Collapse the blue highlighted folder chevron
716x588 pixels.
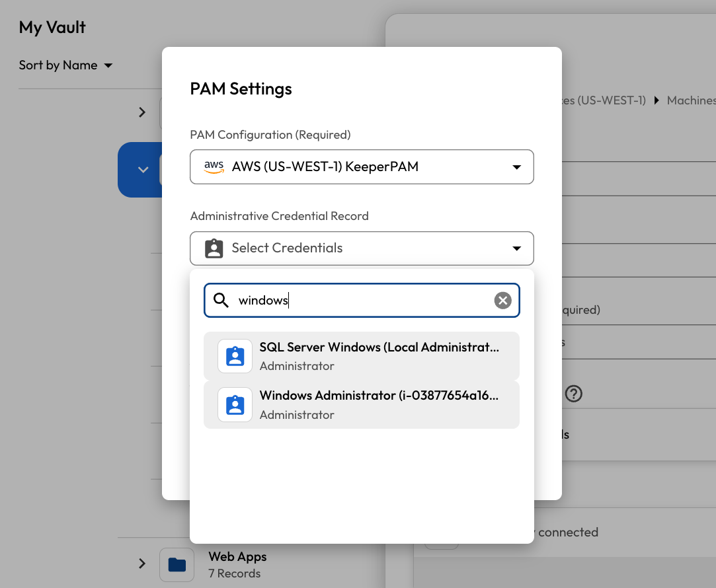tap(143, 170)
